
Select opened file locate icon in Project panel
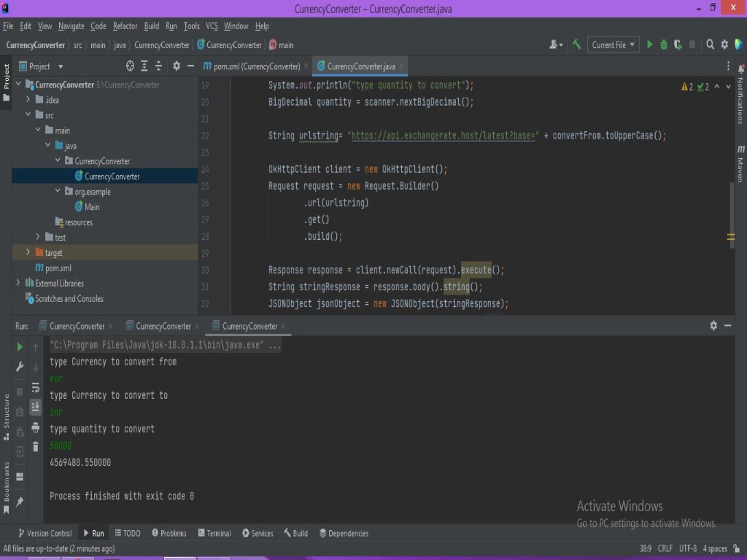(x=130, y=66)
